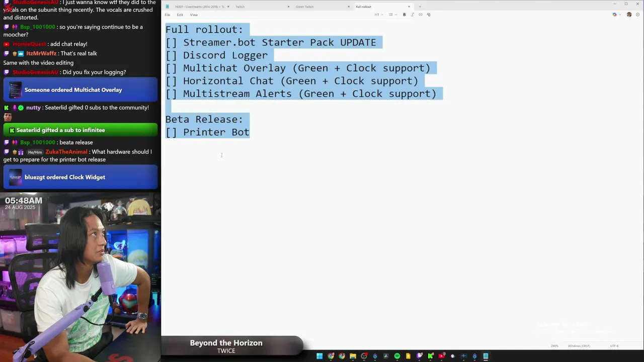Click 'Seaterlid gifted a sub to infinitee' alert

coord(80,130)
